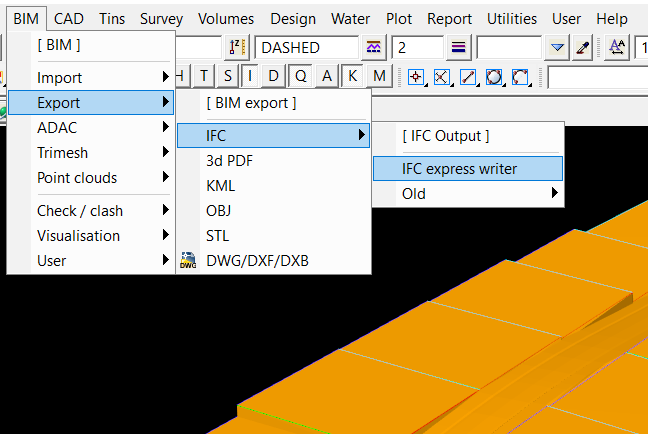Expand the Check / clash submenu
The image size is (648, 434).
click(x=91, y=211)
